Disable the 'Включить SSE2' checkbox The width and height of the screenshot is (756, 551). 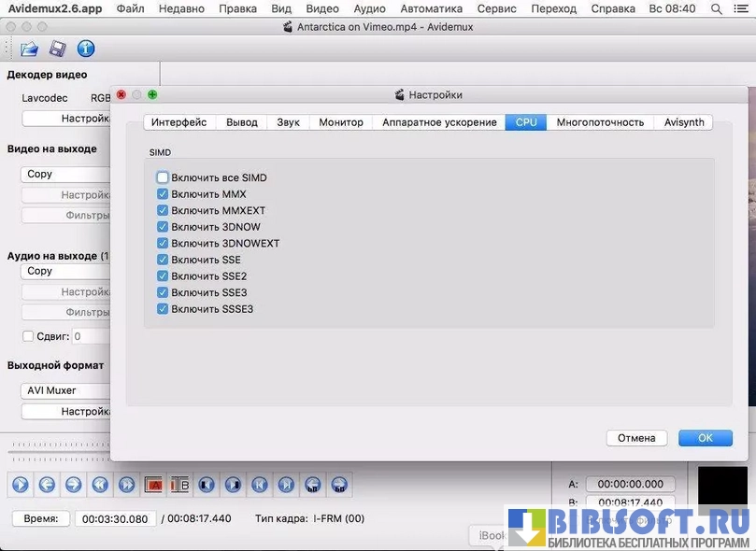(163, 276)
